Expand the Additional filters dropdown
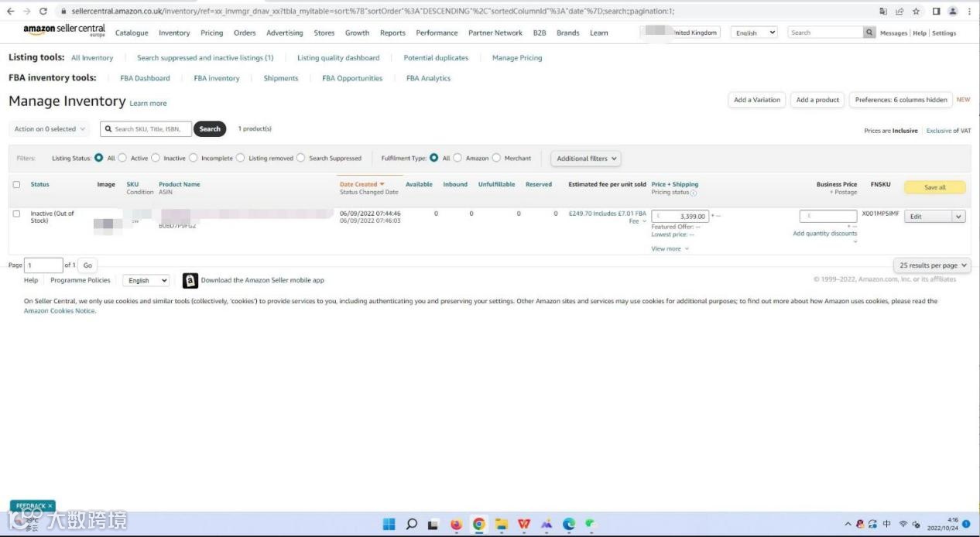This screenshot has width=980, height=537. [587, 159]
